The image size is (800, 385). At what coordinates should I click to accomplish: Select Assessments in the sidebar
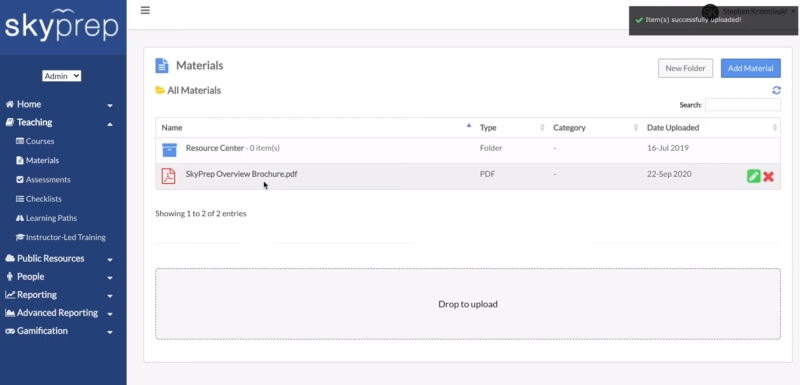tap(48, 179)
